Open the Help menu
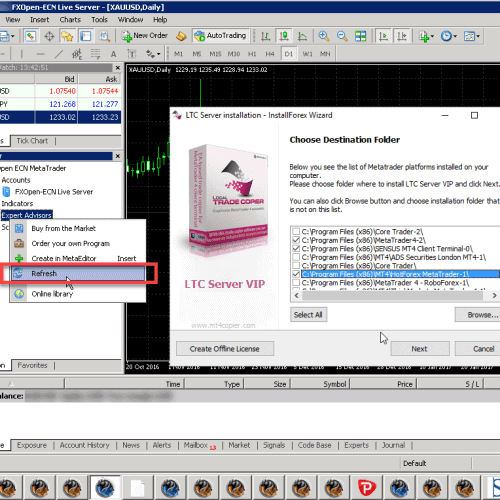500x500 pixels. 160,20
